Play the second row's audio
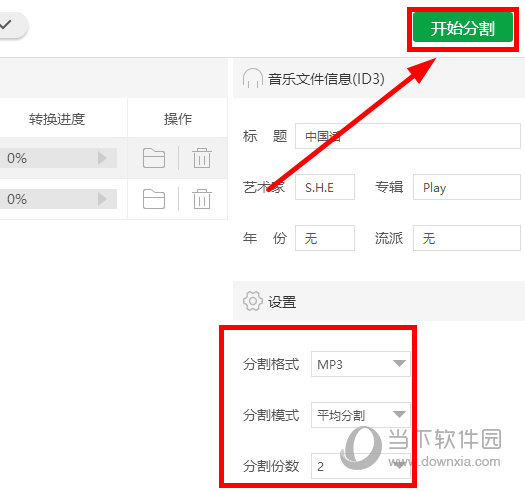Screen dimensions: 525x491 [102, 199]
